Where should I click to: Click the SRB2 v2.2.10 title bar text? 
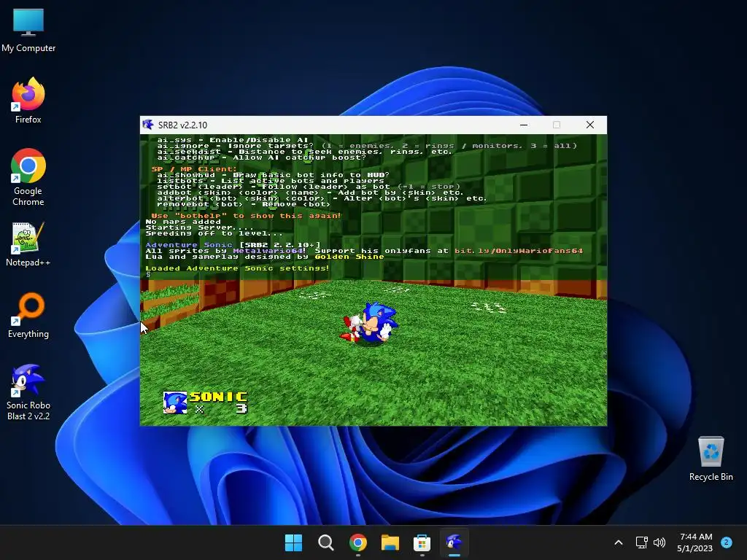[182, 125]
